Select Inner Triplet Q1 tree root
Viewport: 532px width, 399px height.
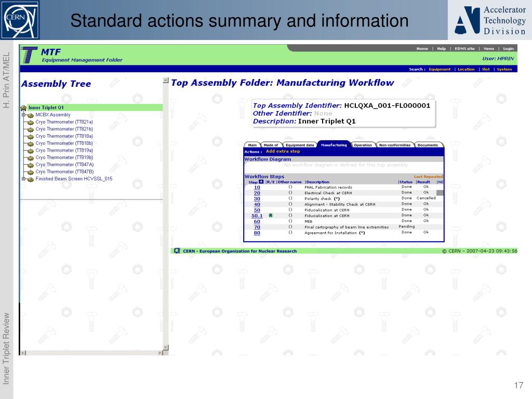pos(46,108)
